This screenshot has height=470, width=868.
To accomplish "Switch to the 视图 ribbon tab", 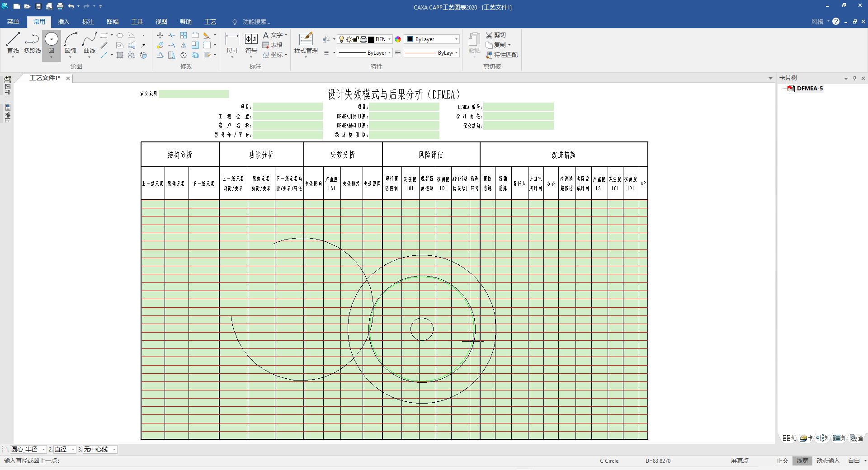I will click(x=161, y=22).
